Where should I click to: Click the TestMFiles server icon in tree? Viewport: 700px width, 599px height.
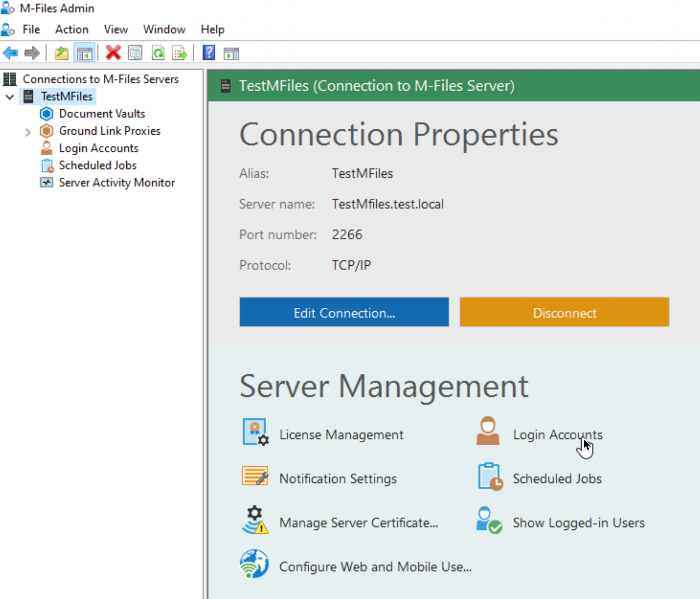[29, 96]
